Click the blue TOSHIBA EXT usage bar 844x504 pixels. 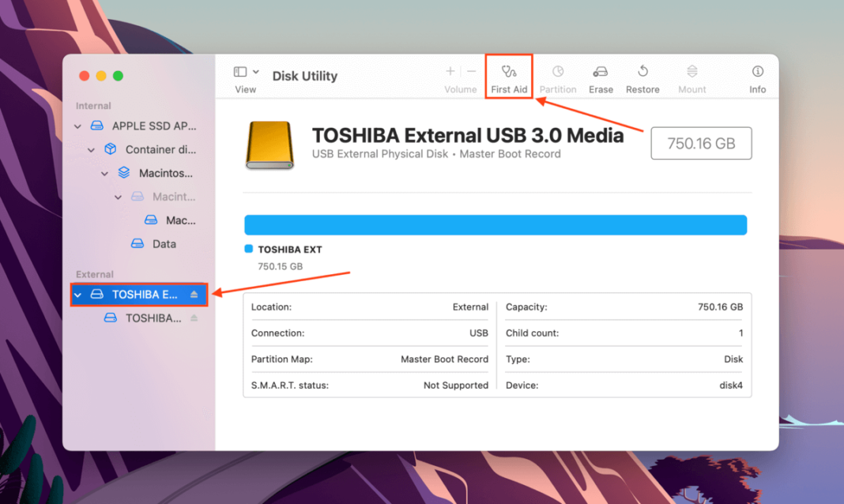click(495, 224)
